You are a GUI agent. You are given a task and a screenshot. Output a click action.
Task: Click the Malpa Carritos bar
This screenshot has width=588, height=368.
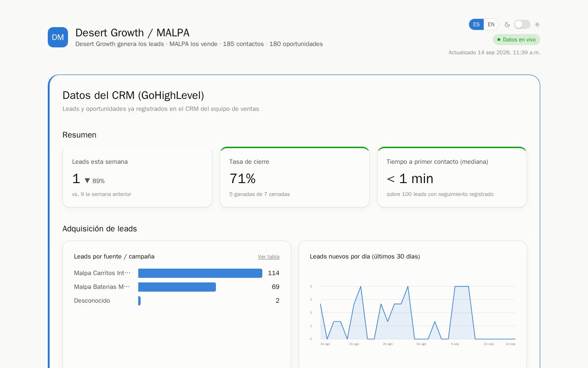[200, 273]
